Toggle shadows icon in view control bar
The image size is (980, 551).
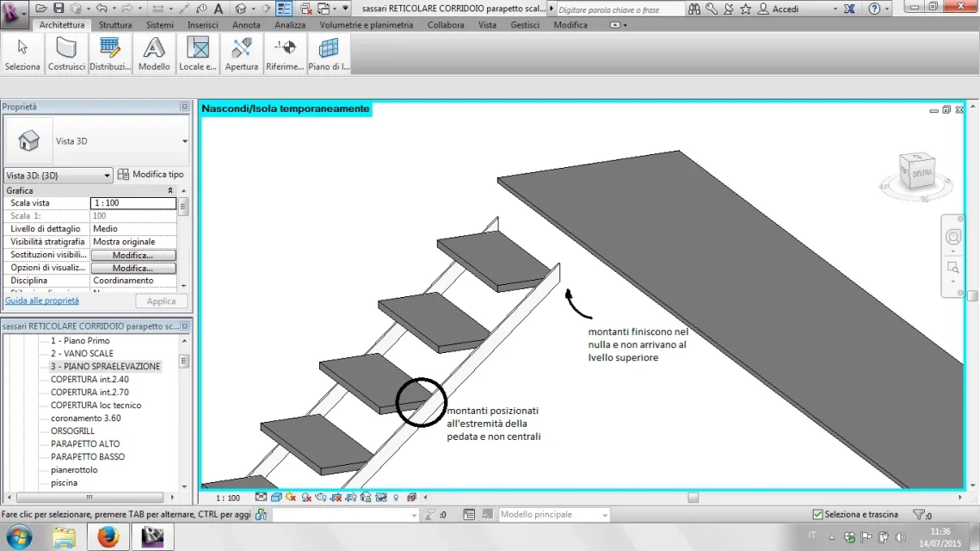pos(306,498)
